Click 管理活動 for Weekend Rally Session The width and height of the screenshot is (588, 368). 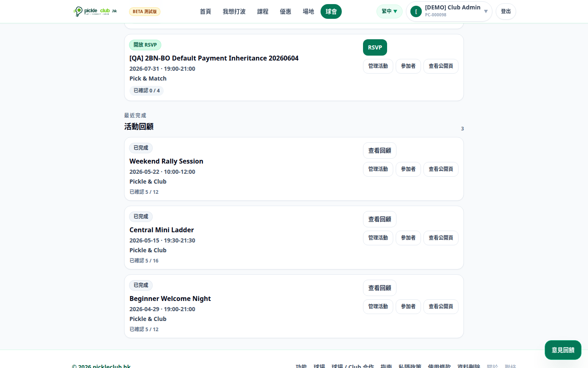(x=378, y=169)
